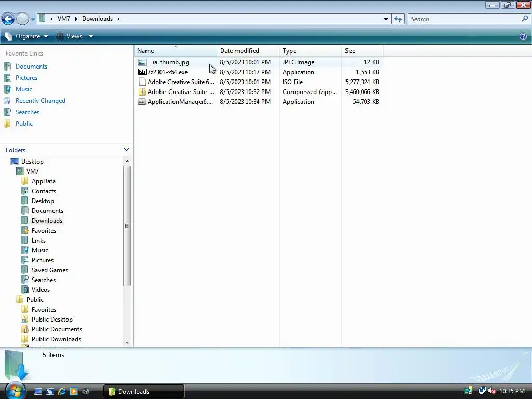Click Show Desktop quick launch icon

pos(37,391)
